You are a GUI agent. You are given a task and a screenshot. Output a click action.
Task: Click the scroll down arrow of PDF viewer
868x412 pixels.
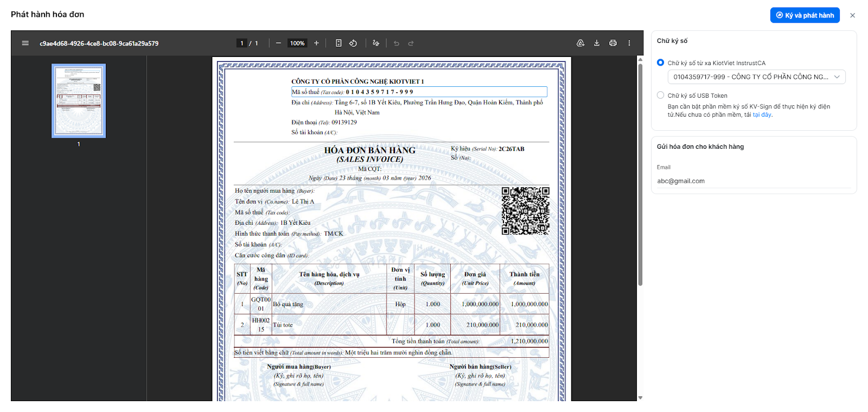click(x=640, y=398)
